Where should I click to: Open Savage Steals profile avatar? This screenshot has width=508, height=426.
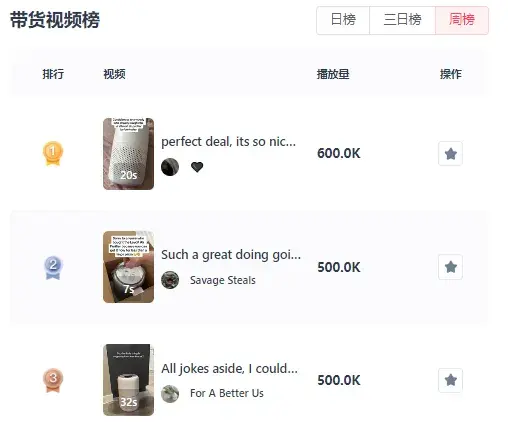(x=170, y=280)
